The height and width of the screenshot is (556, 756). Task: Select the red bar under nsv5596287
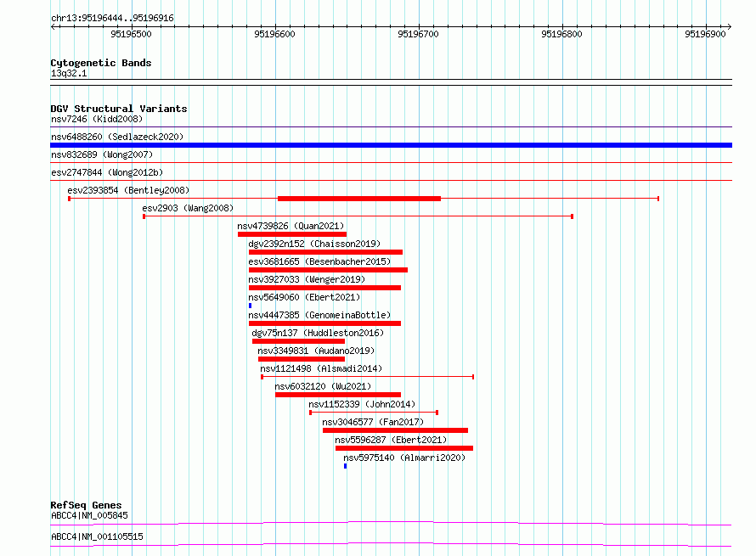coord(404,448)
